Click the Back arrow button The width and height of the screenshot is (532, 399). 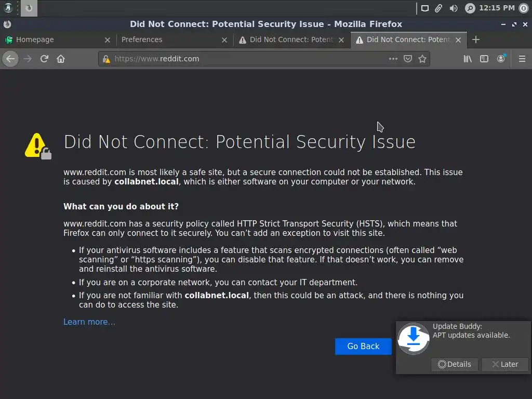tap(10, 59)
